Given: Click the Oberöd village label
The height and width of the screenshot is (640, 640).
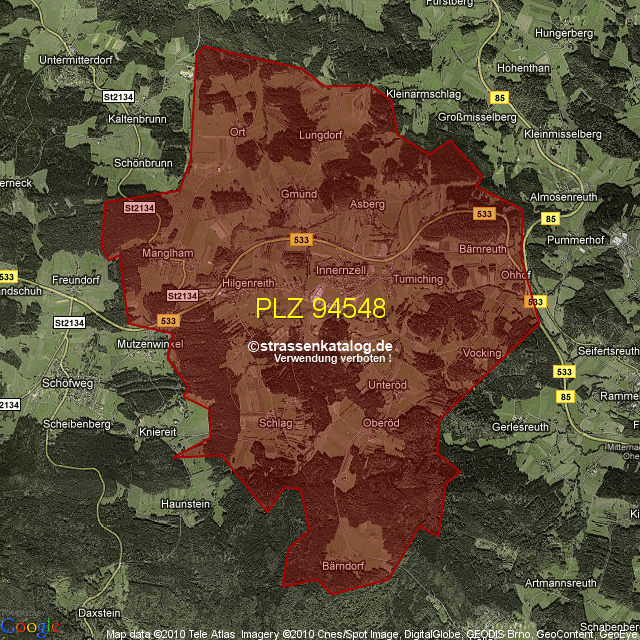Looking at the screenshot, I should 381,422.
